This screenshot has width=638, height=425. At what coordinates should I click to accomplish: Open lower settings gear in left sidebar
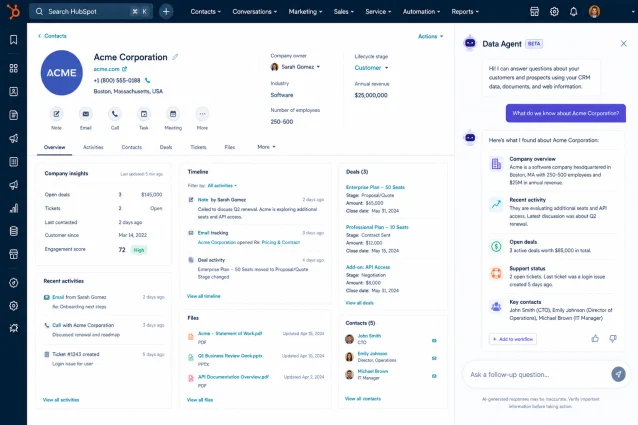tap(13, 305)
